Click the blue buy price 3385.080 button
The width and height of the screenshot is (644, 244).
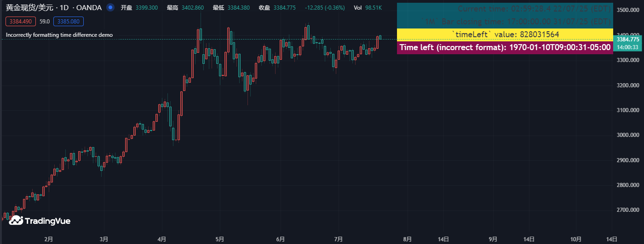(x=68, y=21)
